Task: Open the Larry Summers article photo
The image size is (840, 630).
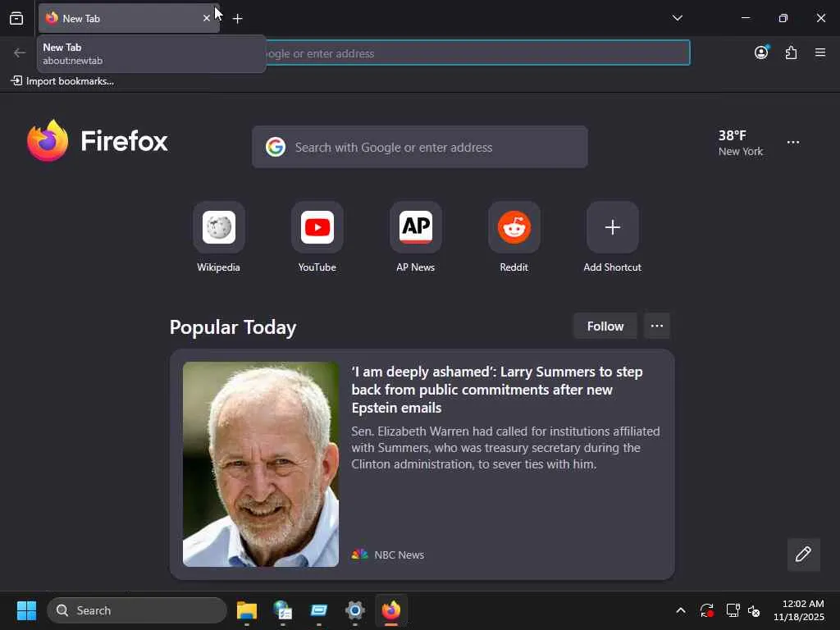Action: [260, 464]
